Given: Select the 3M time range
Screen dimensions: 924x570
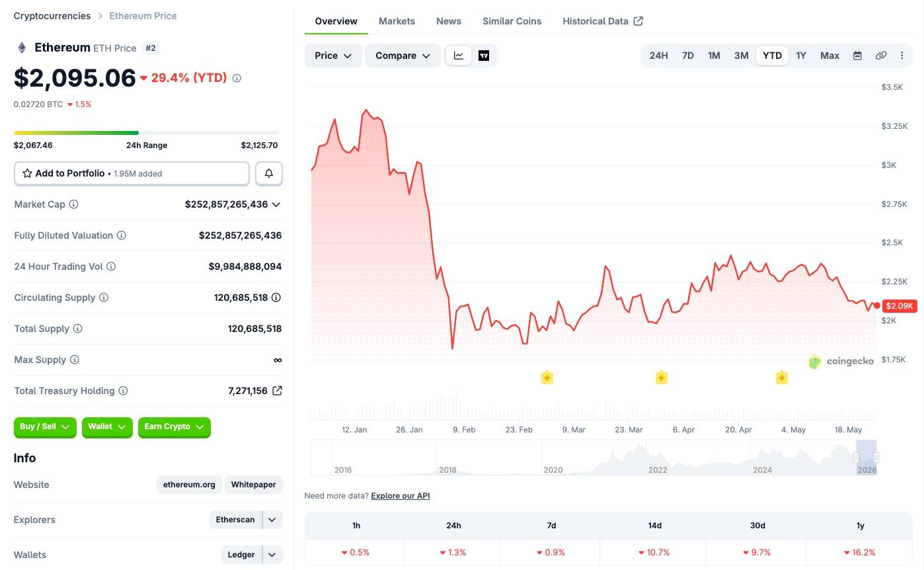Looking at the screenshot, I should click(741, 56).
